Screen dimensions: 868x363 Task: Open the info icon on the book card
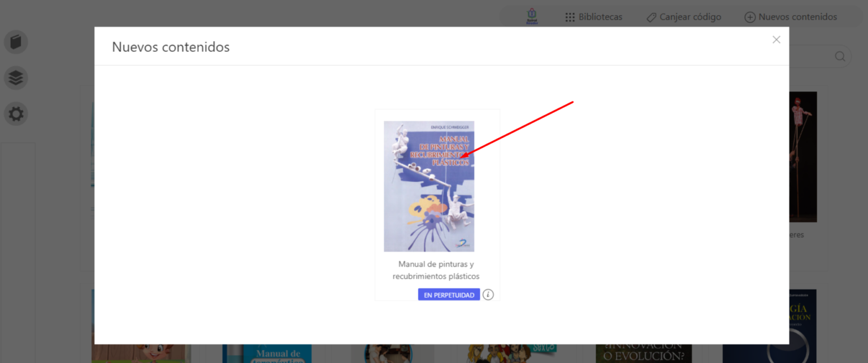(488, 294)
